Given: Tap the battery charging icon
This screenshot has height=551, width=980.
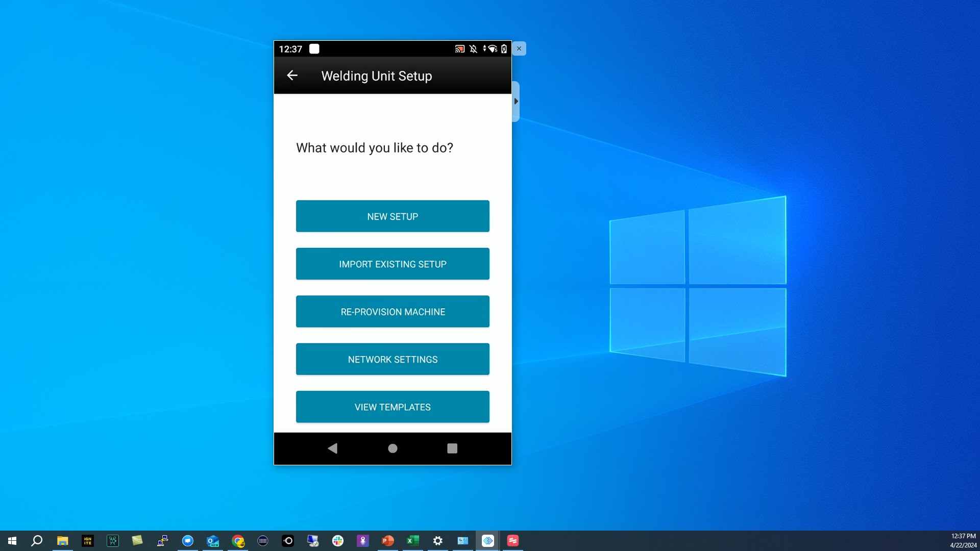Looking at the screenshot, I should tap(504, 49).
